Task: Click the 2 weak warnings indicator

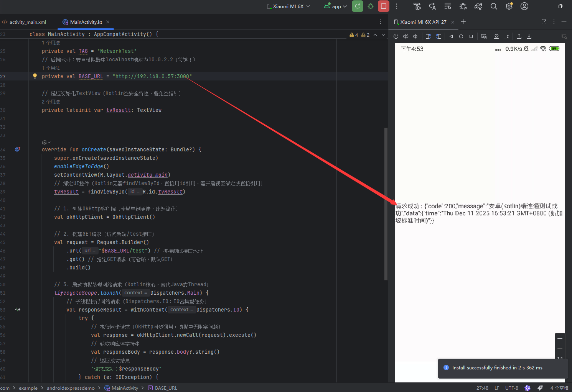Action: click(365, 35)
